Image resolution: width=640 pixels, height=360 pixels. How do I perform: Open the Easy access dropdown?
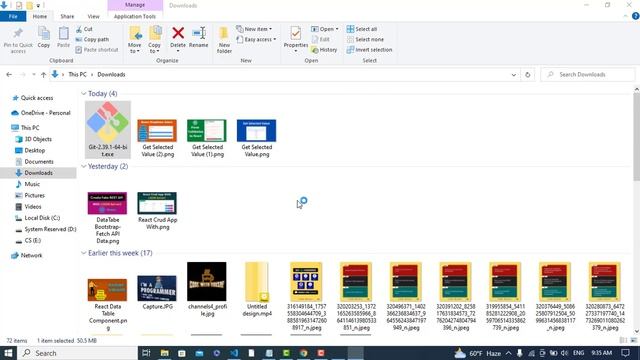256,39
